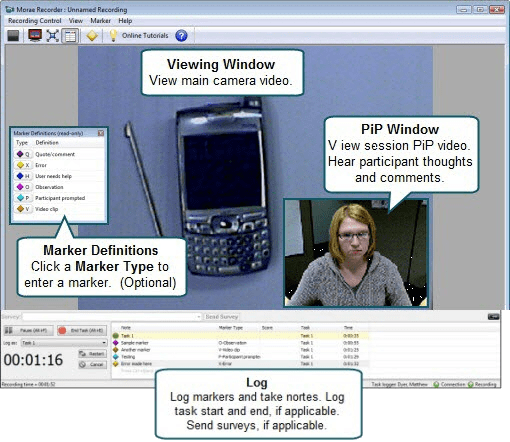This screenshot has height=442, width=510.
Task: Click the Morae Recorder title bar app icon
Action: coord(10,9)
